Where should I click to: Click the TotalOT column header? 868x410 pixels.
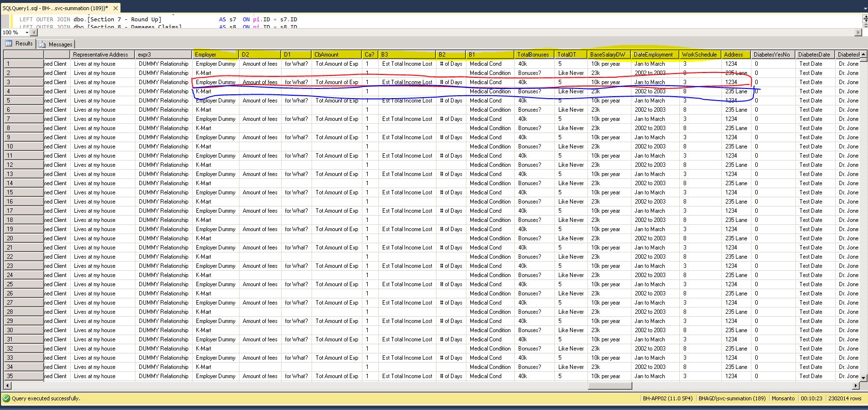(x=570, y=55)
